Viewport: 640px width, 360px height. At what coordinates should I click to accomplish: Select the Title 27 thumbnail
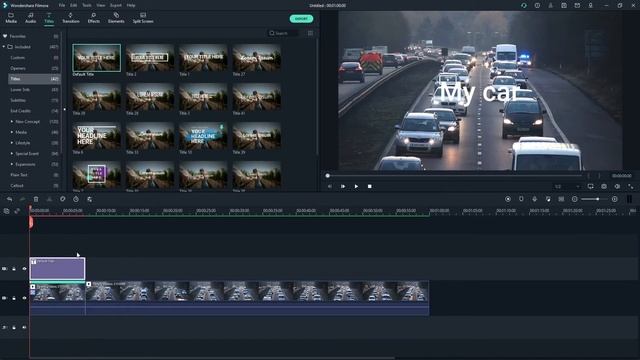tap(257, 58)
